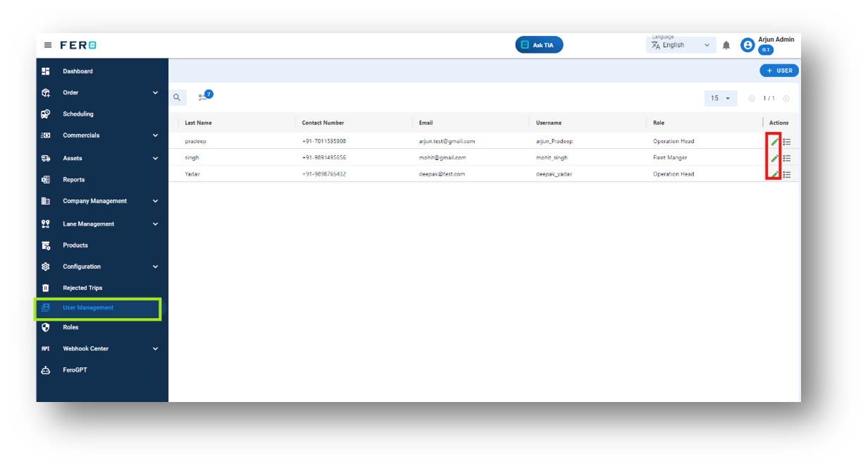This screenshot has width=868, height=469.
Task: Expand the Lane Management chevron
Action: point(156,224)
